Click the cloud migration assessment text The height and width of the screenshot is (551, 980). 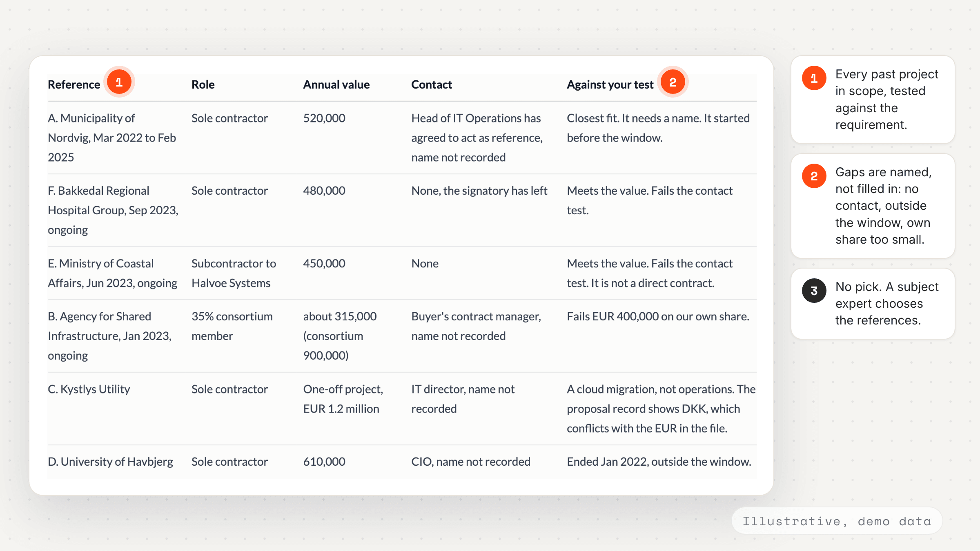tap(661, 409)
